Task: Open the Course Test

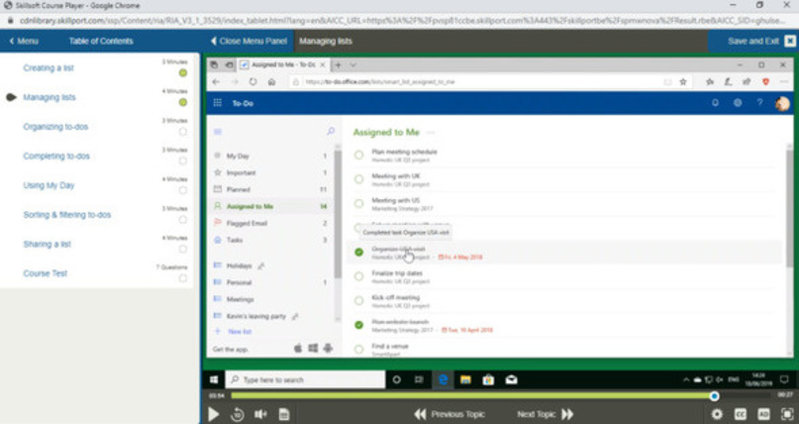Action: (x=45, y=273)
